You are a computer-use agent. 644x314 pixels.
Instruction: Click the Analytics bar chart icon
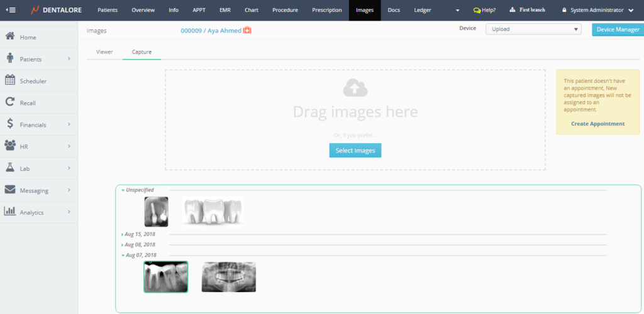[x=10, y=212]
